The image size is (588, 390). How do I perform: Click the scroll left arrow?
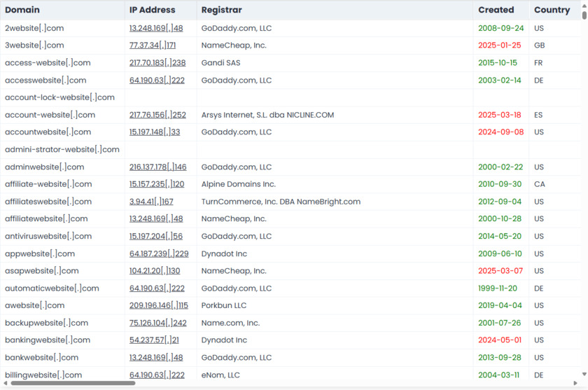pos(6,383)
